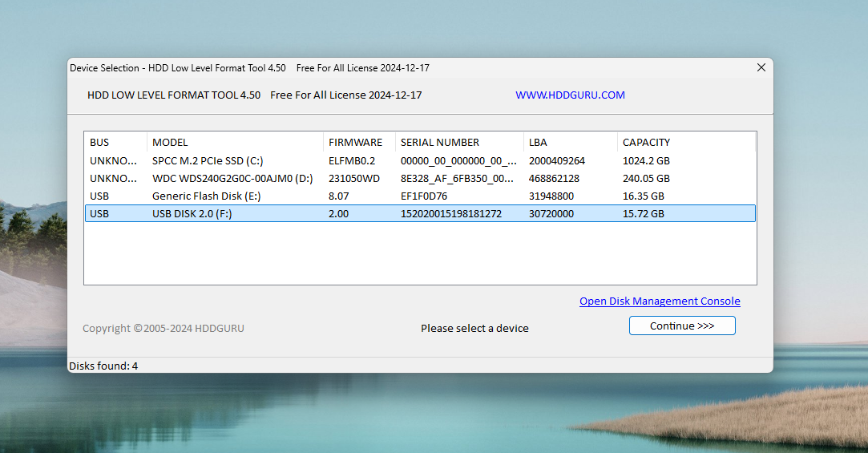Click serial number 15202001519818127​2
The height and width of the screenshot is (453, 868).
[451, 214]
